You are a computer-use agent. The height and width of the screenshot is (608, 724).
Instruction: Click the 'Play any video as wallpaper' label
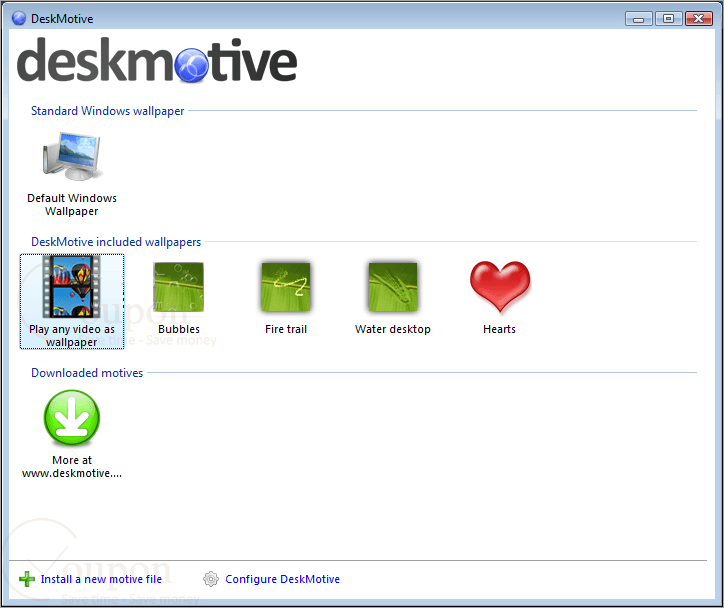[72, 336]
